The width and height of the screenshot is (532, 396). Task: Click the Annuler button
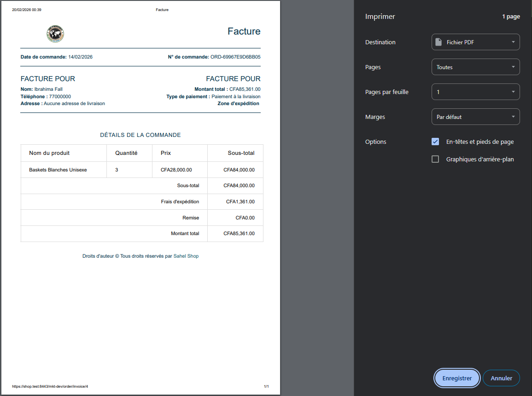click(x=501, y=378)
